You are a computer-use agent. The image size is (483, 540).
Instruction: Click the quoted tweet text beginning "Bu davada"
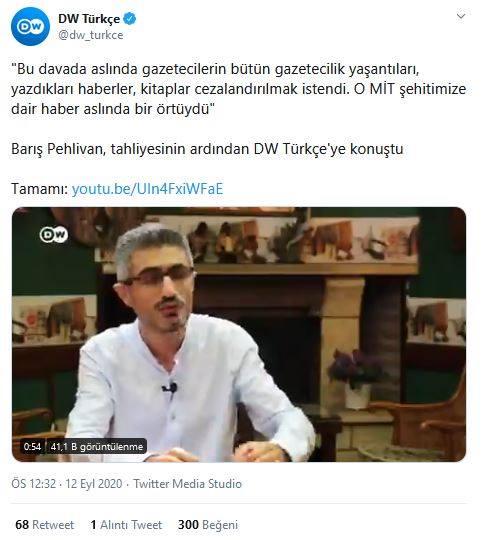pos(238,89)
